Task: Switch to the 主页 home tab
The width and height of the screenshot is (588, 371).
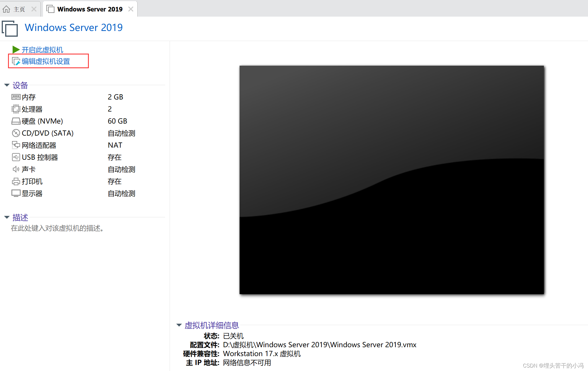Action: point(19,9)
